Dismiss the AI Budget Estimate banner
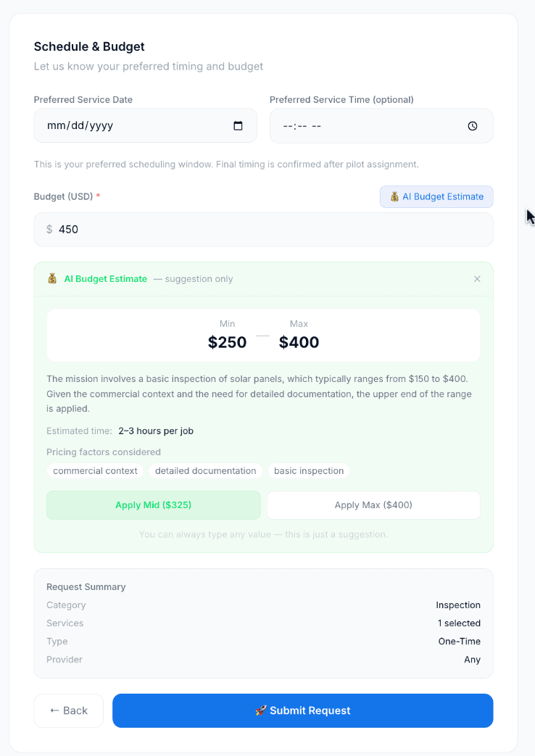 tap(477, 278)
